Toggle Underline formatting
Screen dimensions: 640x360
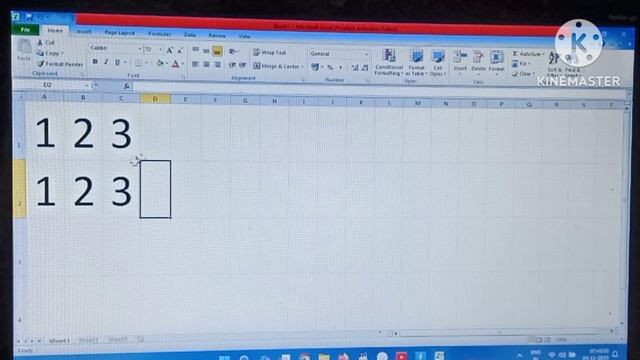coord(117,62)
